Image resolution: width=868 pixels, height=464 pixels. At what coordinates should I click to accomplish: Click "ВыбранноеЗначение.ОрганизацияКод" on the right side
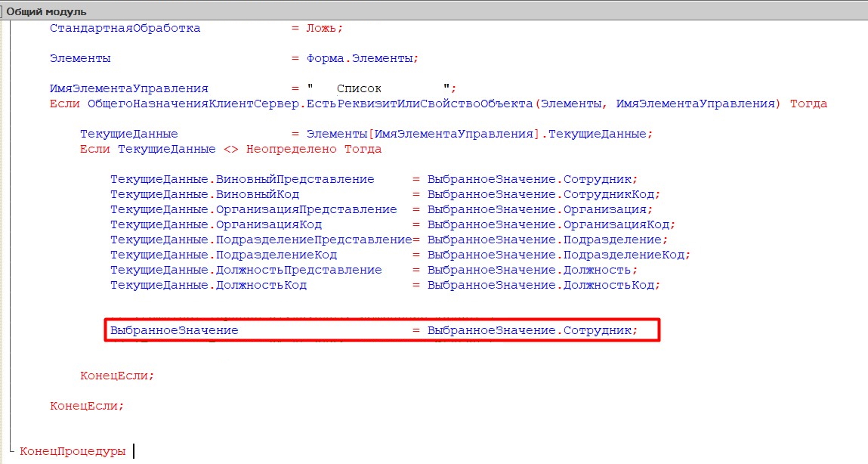[x=548, y=224]
